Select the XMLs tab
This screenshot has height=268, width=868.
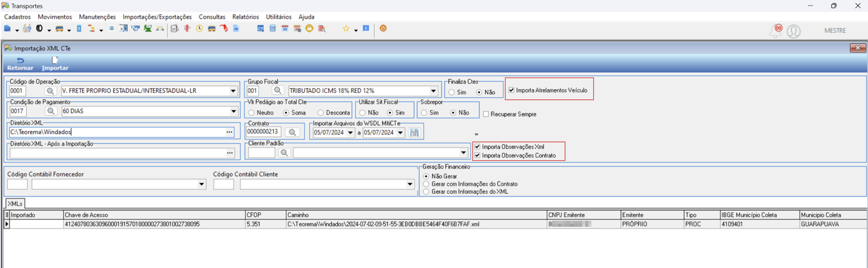15,204
